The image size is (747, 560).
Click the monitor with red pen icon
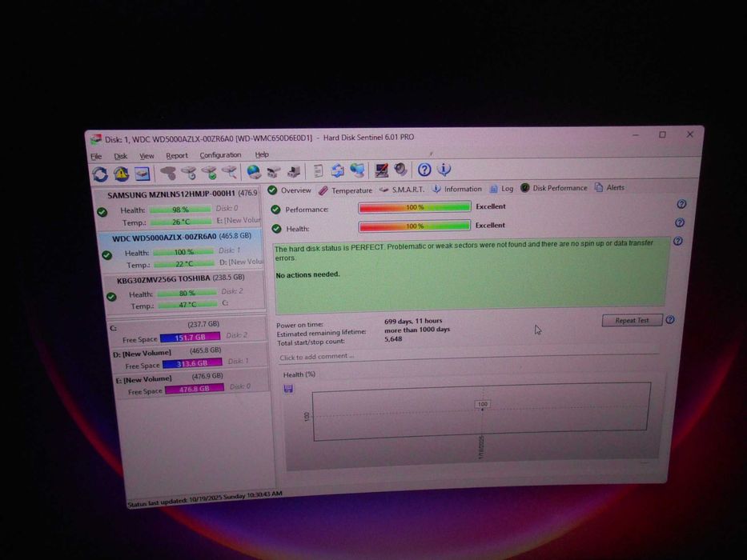pyautogui.click(x=381, y=170)
